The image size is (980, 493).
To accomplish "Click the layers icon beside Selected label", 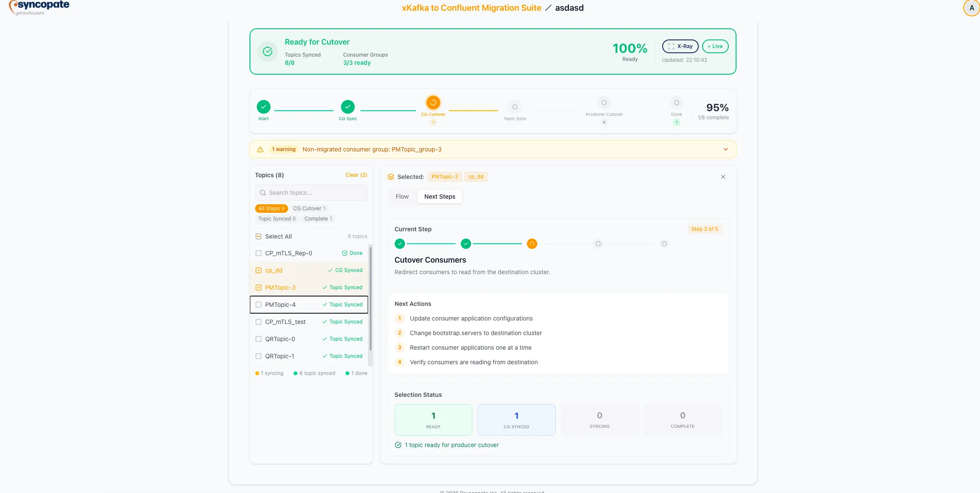I will point(390,176).
